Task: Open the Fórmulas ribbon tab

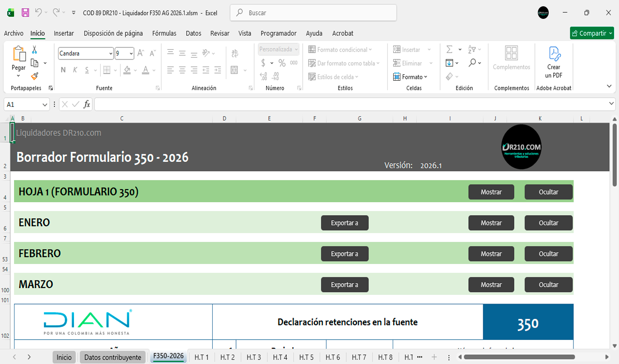Action: tap(164, 33)
